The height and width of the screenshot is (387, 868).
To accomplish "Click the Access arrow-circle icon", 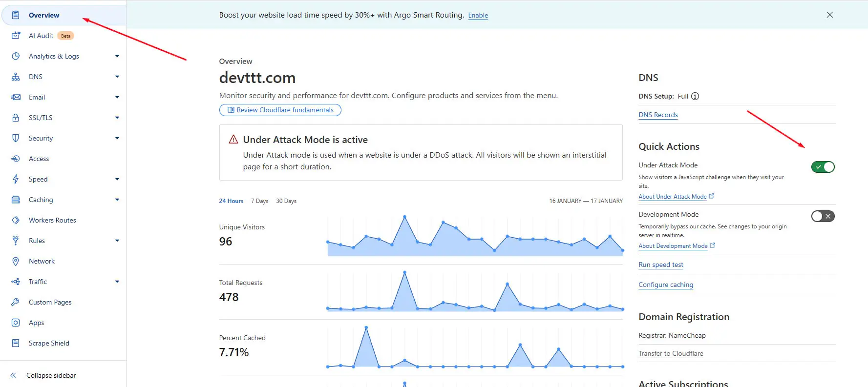I will tap(16, 159).
